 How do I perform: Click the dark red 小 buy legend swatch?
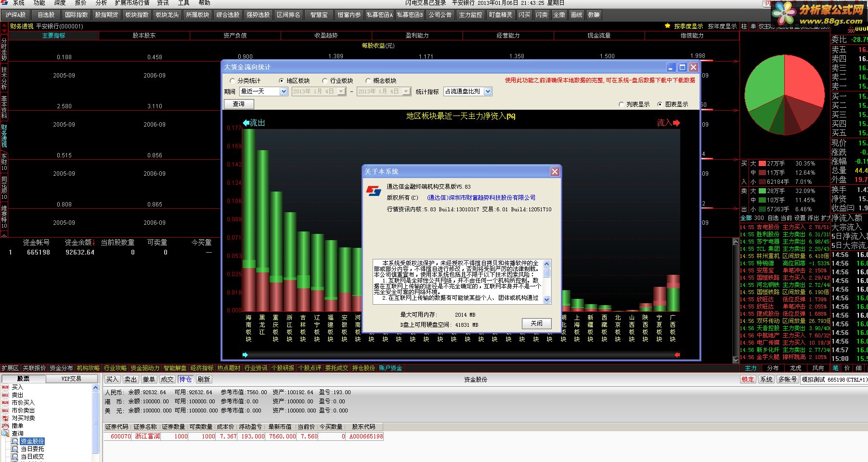click(762, 182)
